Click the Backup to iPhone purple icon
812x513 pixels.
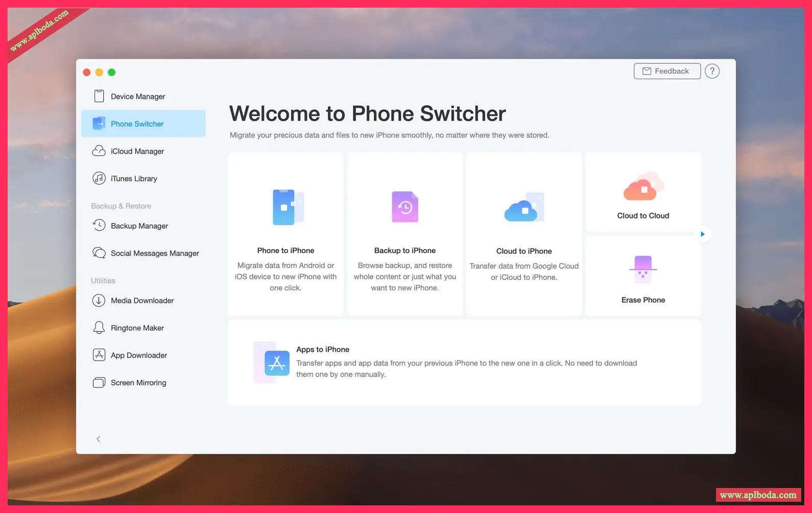(x=405, y=207)
